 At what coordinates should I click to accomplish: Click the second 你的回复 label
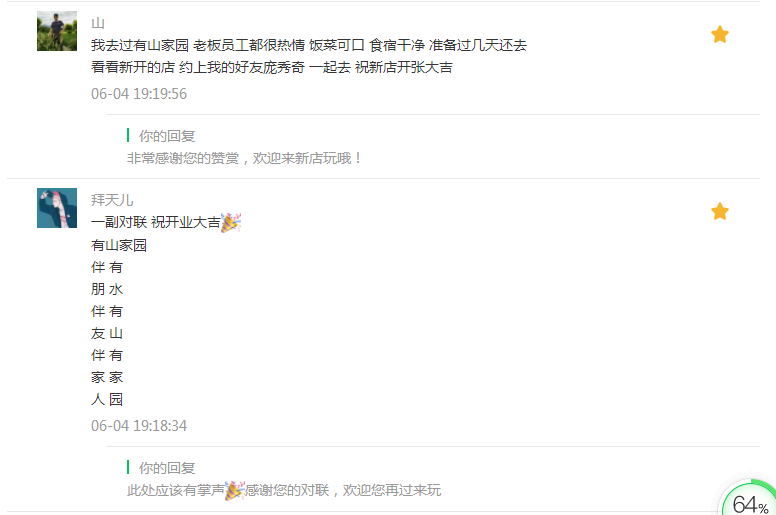167,468
